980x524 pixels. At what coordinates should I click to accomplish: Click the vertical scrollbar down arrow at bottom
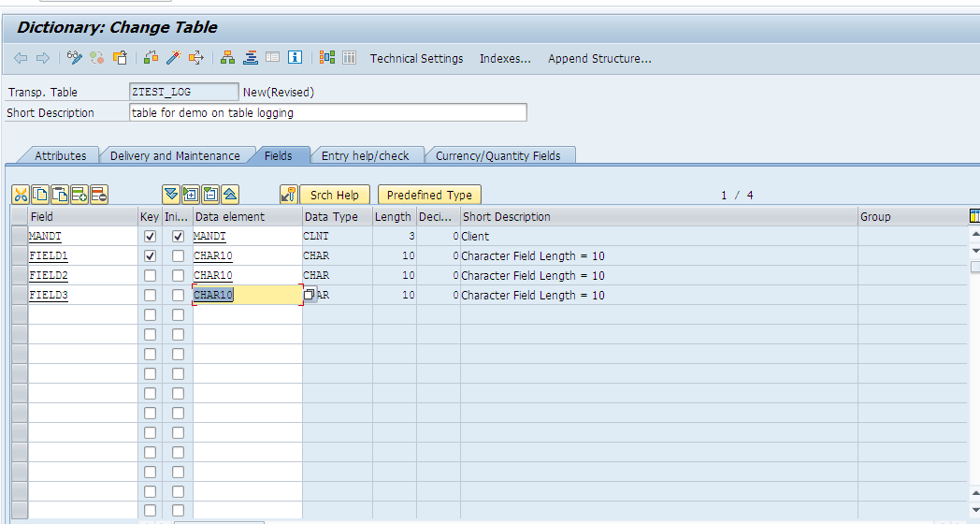[x=974, y=510]
